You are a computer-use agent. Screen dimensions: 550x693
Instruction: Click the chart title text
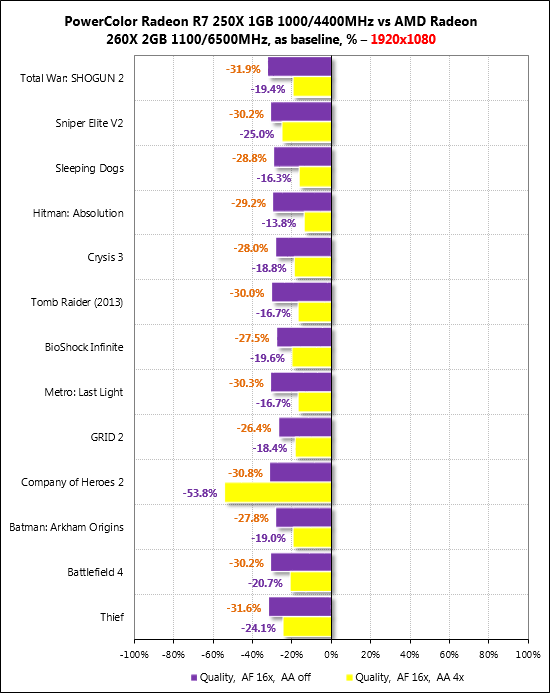point(271,30)
